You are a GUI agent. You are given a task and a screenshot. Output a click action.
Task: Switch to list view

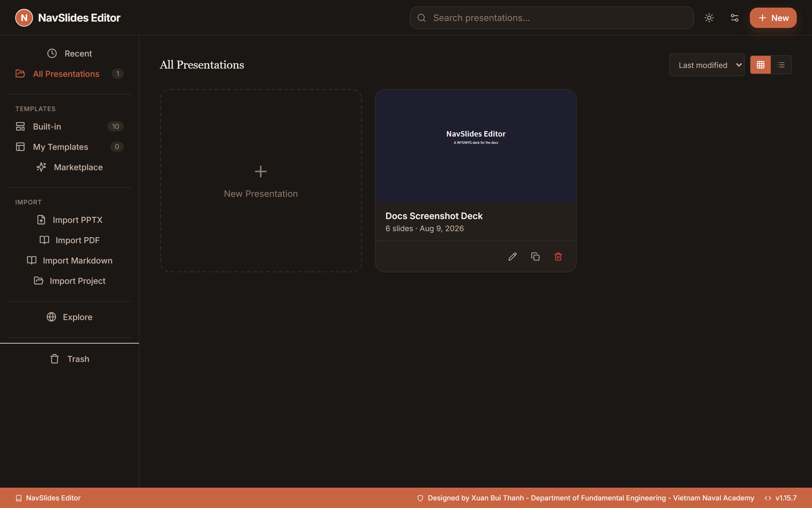click(x=781, y=65)
